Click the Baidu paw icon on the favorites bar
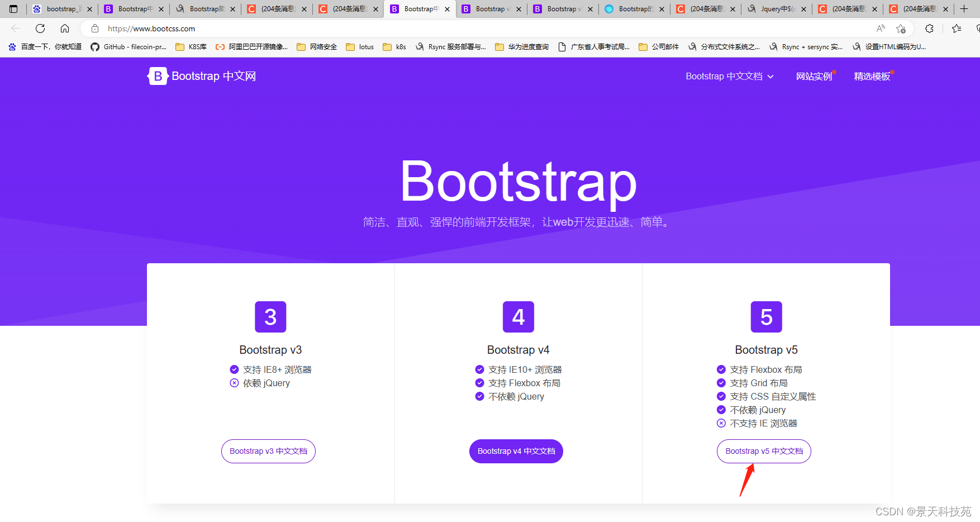This screenshot has height=522, width=980. (12, 47)
